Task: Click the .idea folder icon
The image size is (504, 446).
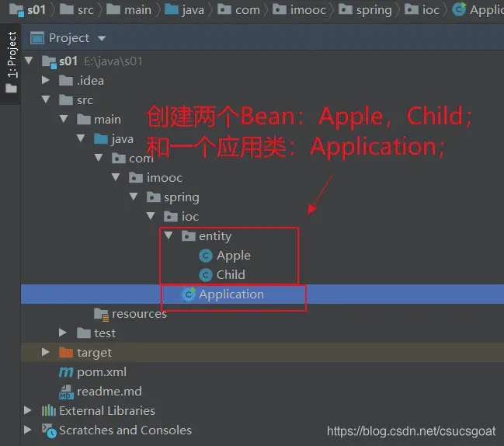Action: point(66,80)
